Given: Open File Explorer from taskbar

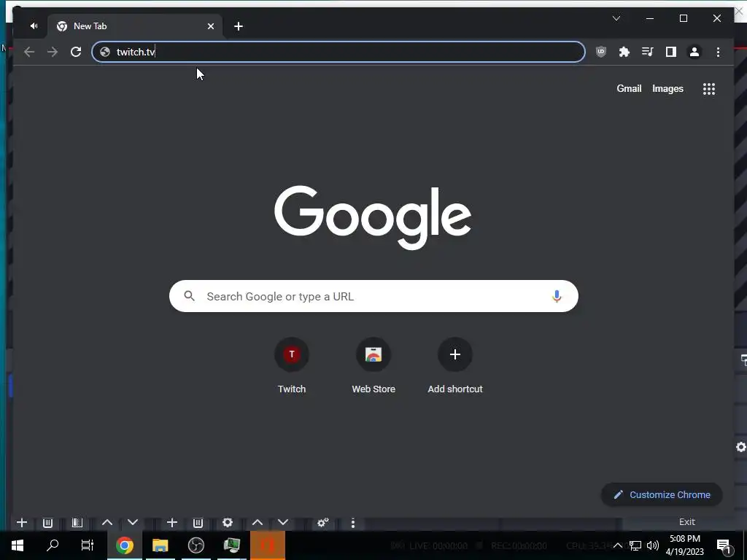Looking at the screenshot, I should [160, 545].
